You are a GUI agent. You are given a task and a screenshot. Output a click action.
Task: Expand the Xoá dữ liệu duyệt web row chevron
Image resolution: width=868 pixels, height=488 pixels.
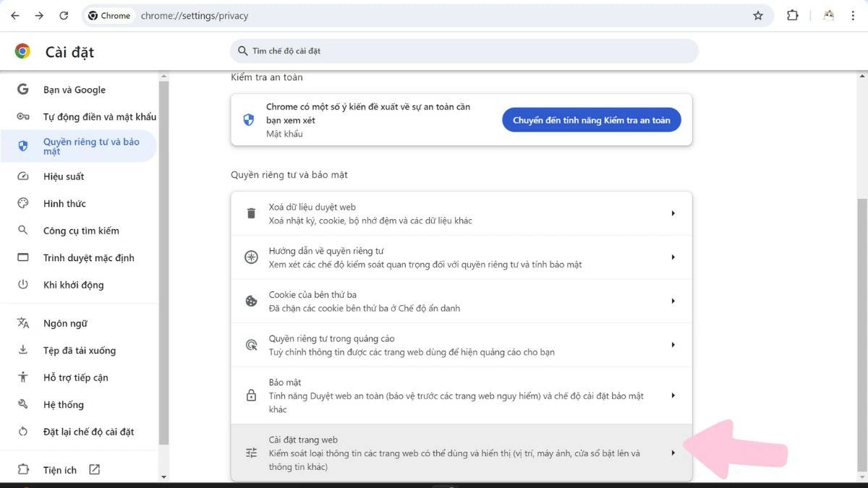[673, 213]
